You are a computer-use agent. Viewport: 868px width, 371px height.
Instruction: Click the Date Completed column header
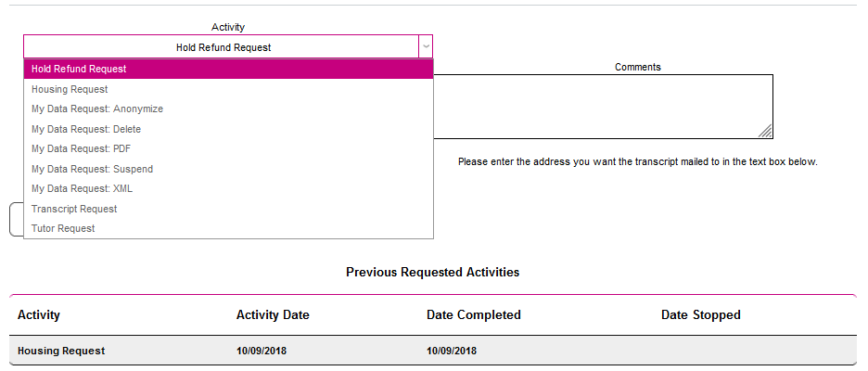click(x=474, y=315)
